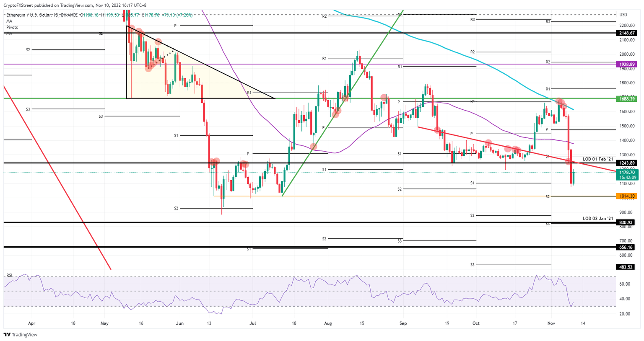Open the USD currency label on the price axis
The height and width of the screenshot is (341, 644).
(623, 14)
